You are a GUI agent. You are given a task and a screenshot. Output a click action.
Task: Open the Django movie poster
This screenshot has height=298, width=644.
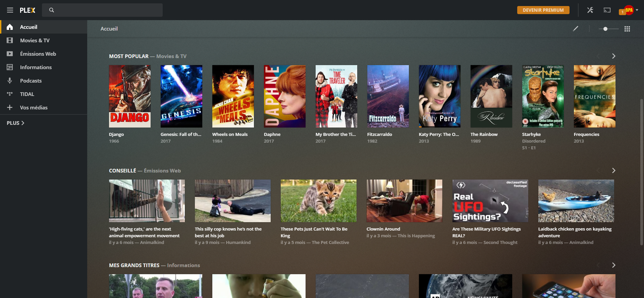(x=129, y=96)
